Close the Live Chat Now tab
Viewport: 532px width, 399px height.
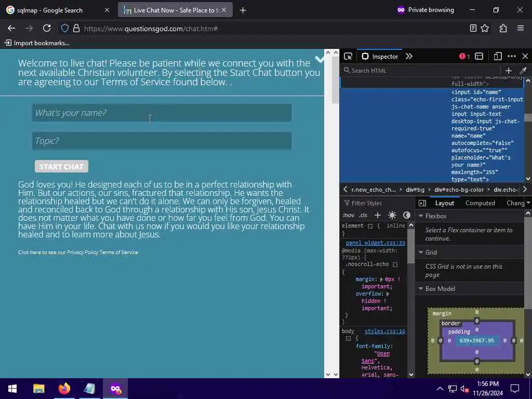[224, 10]
